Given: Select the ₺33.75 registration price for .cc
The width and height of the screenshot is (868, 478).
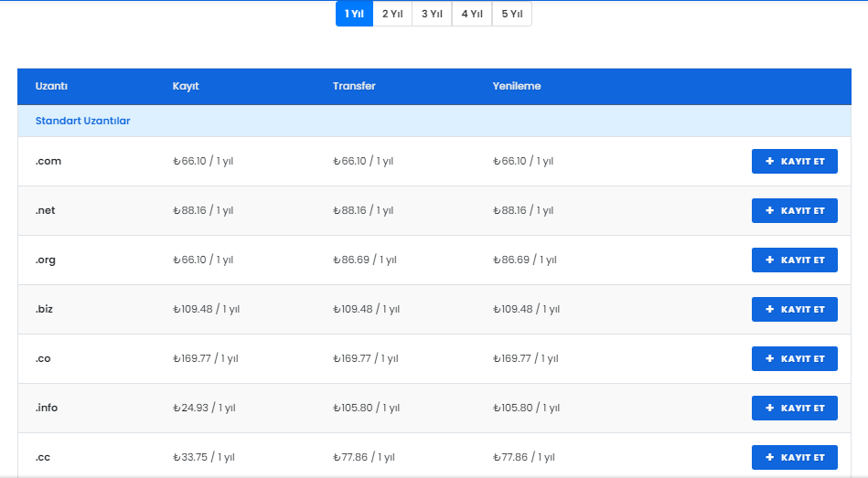Looking at the screenshot, I should tap(203, 457).
